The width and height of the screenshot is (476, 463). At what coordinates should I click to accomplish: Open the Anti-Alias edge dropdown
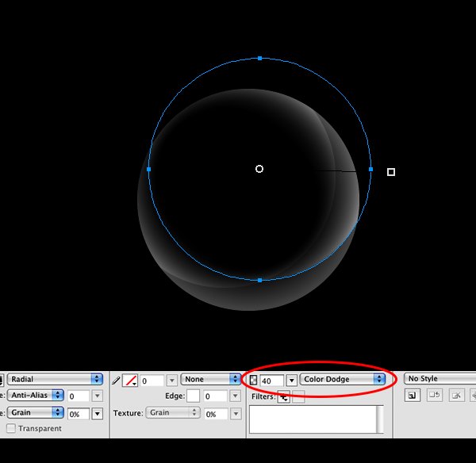(x=36, y=395)
